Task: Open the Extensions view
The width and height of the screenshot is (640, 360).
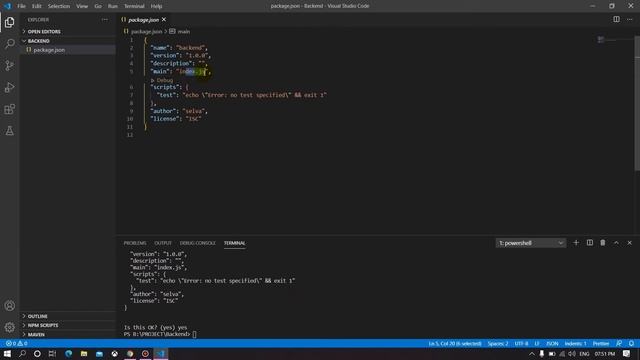Action: pyautogui.click(x=9, y=109)
